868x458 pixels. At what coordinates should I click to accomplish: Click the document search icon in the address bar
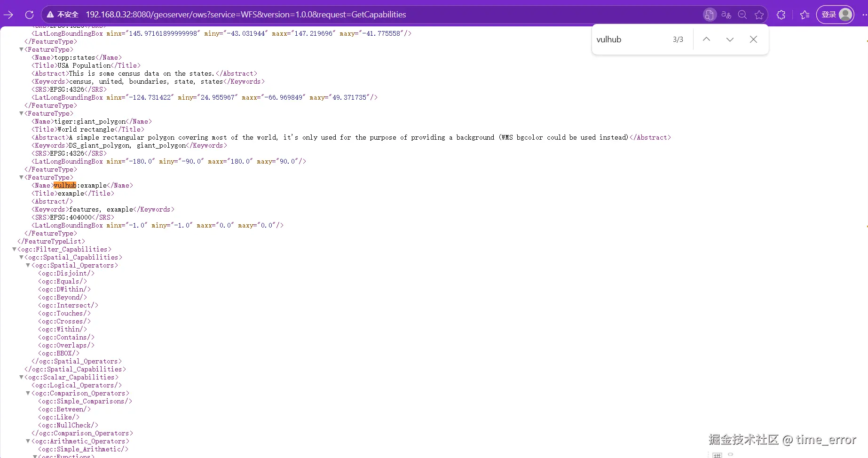[710, 15]
